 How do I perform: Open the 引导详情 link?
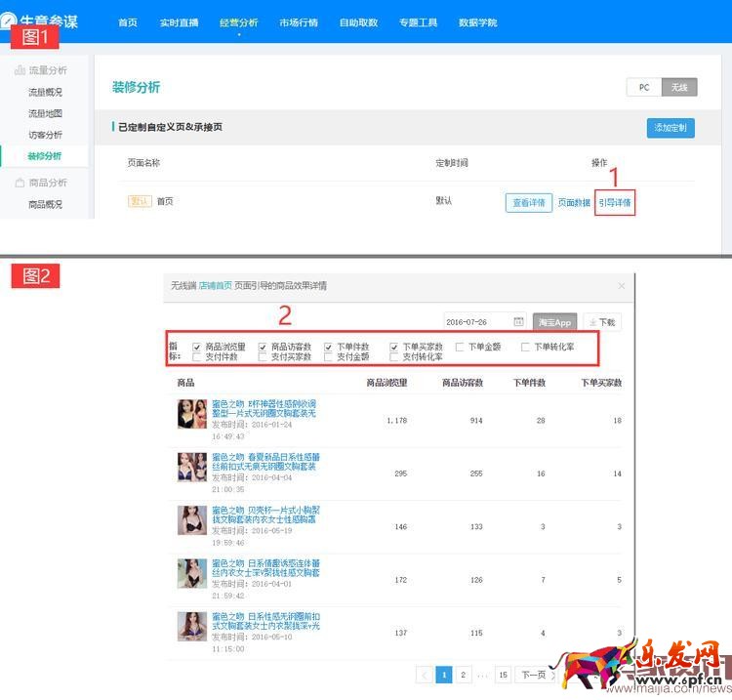click(x=615, y=203)
